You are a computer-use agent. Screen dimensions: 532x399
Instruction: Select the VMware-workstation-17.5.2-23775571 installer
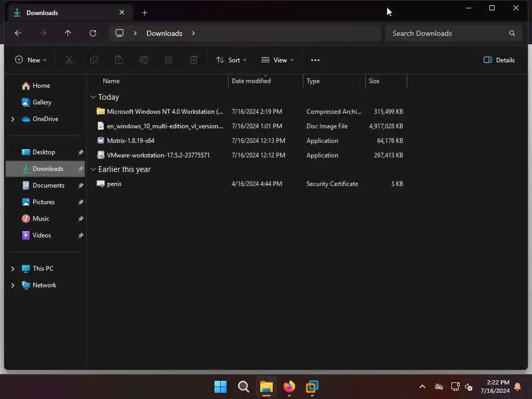(x=250, y=155)
